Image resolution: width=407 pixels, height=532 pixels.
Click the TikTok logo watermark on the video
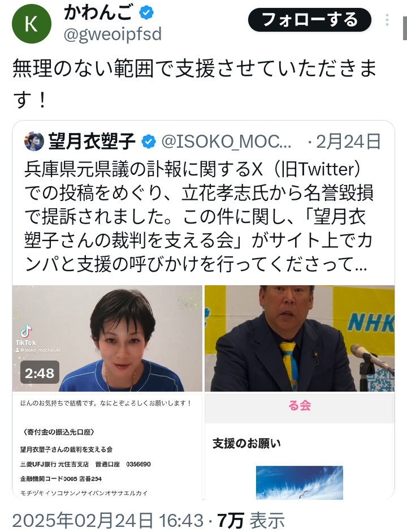tap(26, 335)
